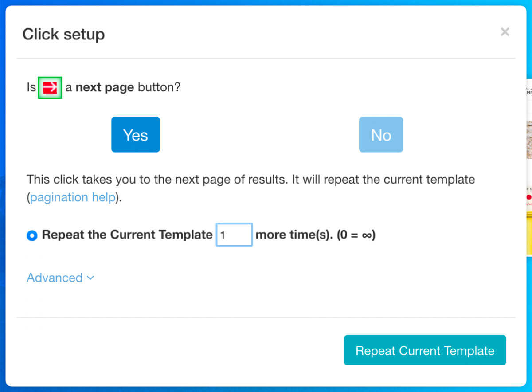This screenshot has height=392, width=532.
Task: Click the chevron arrow beside Advanced
Action: (90, 278)
